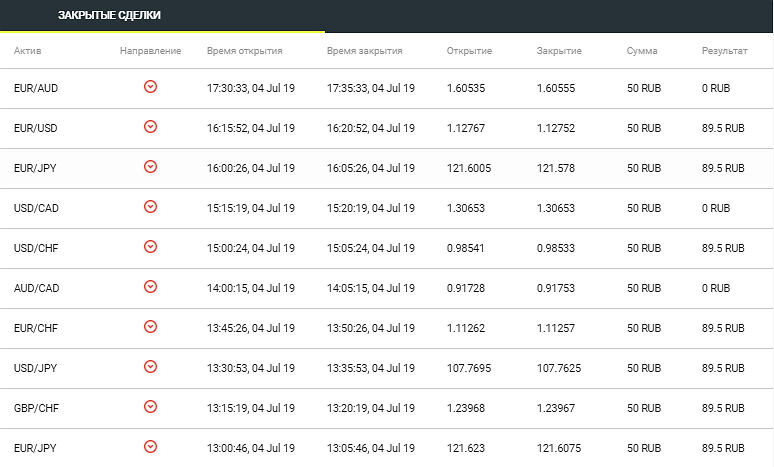
Task: Click opening price 1.60535
Action: pos(466,88)
